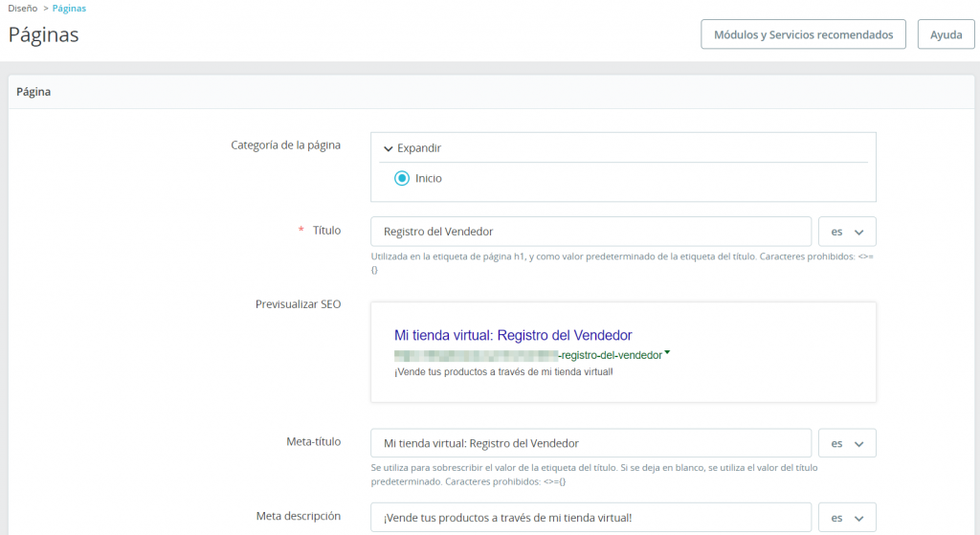Click the Ayuda button
980x535 pixels.
click(x=946, y=34)
